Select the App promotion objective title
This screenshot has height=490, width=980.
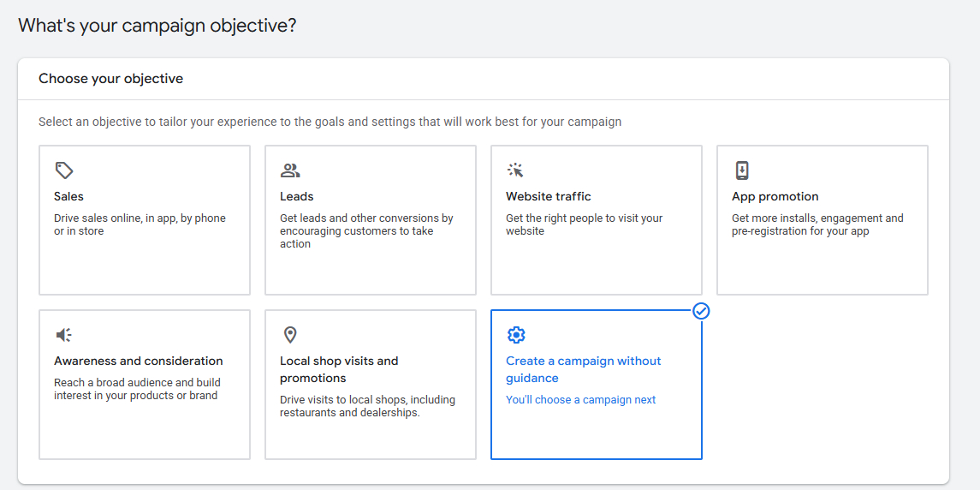tap(775, 196)
